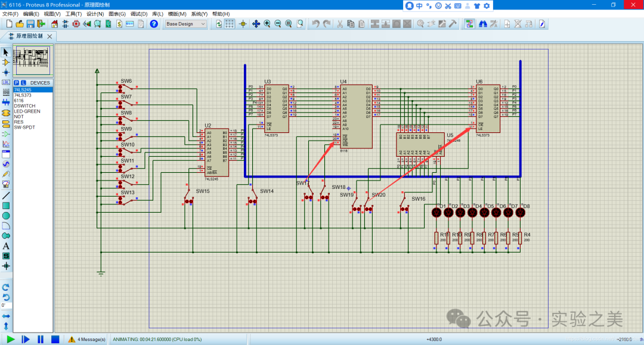Open the 视图(V) menu
Image resolution: width=644 pixels, height=345 pixels.
coord(52,14)
